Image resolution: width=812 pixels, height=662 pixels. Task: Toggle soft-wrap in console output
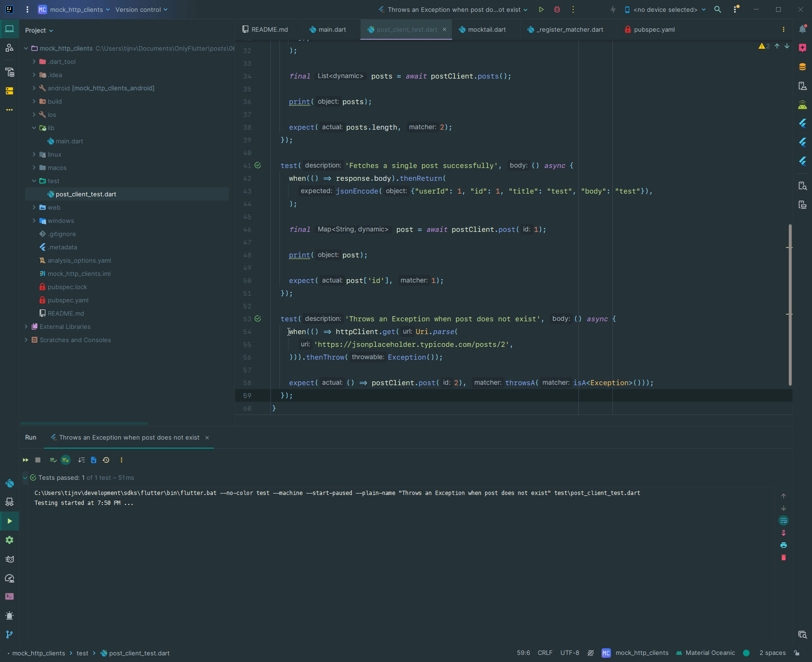pyautogui.click(x=784, y=520)
